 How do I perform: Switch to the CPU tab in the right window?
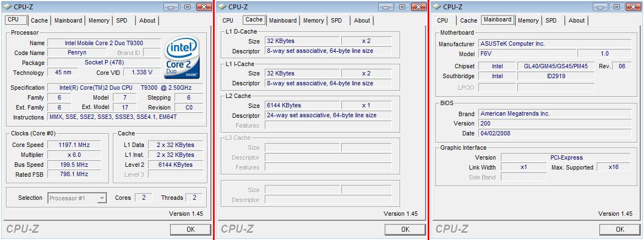[442, 20]
